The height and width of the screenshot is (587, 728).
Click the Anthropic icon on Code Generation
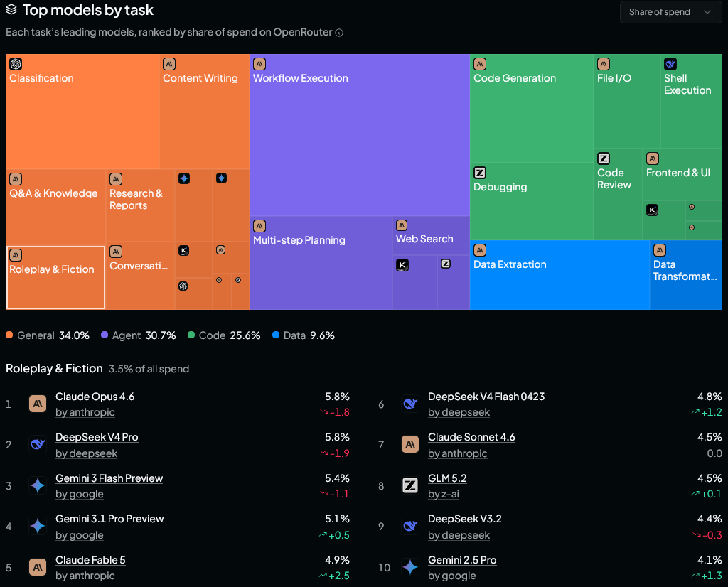tap(480, 63)
